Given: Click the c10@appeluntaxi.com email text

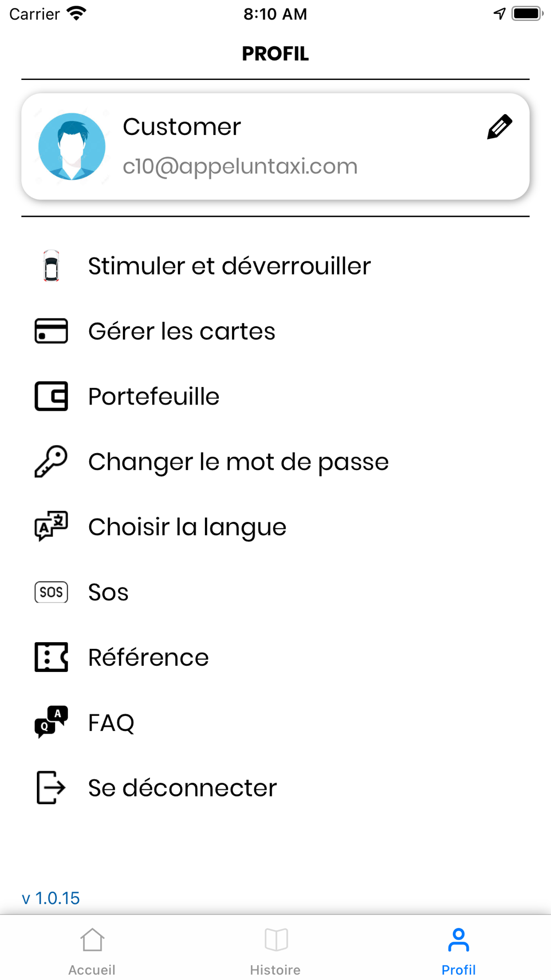Looking at the screenshot, I should 240,166.
